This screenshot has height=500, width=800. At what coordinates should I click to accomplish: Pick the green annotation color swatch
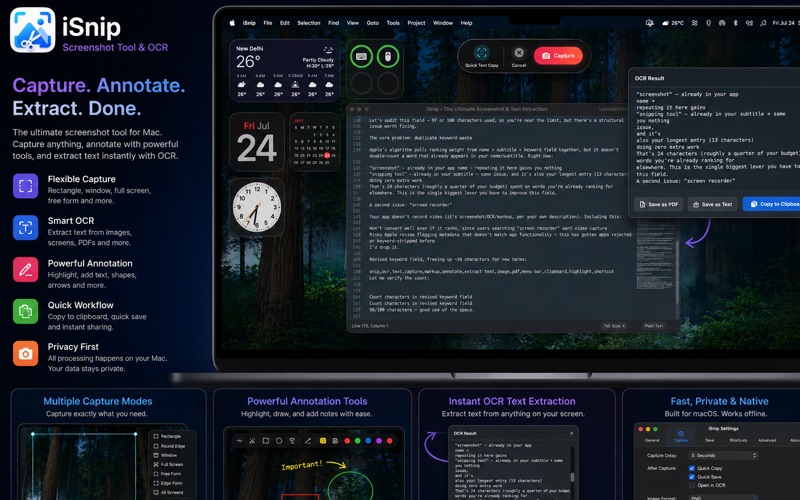358,441
